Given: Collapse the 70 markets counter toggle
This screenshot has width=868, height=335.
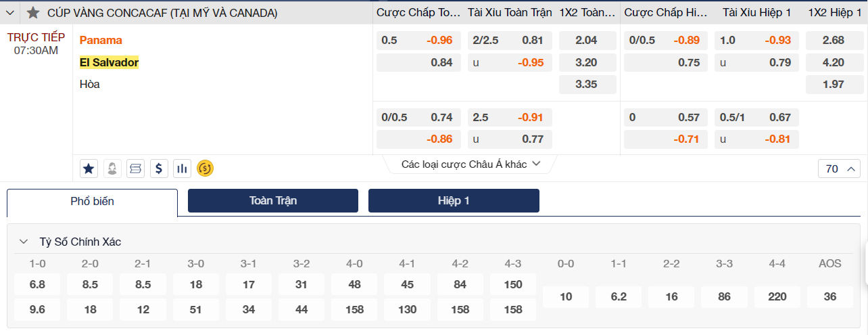Looking at the screenshot, I should tap(839, 169).
